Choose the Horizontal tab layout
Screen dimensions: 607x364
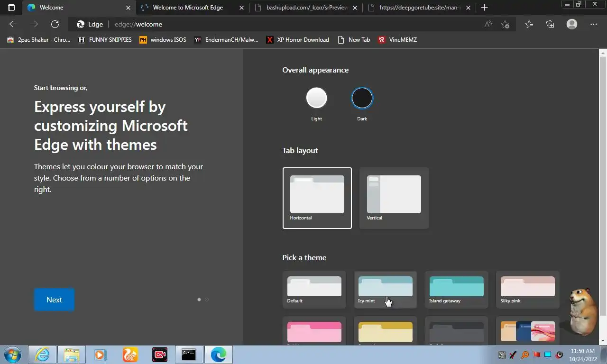tap(317, 198)
